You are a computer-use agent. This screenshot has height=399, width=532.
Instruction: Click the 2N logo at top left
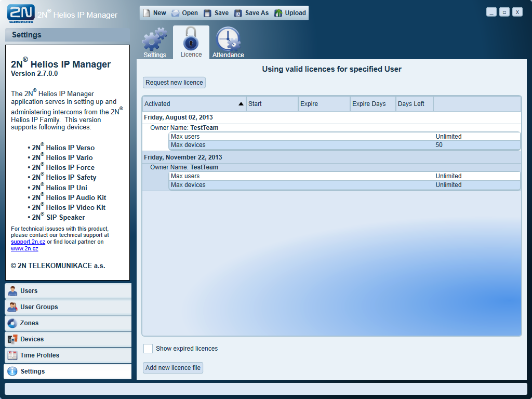point(21,14)
